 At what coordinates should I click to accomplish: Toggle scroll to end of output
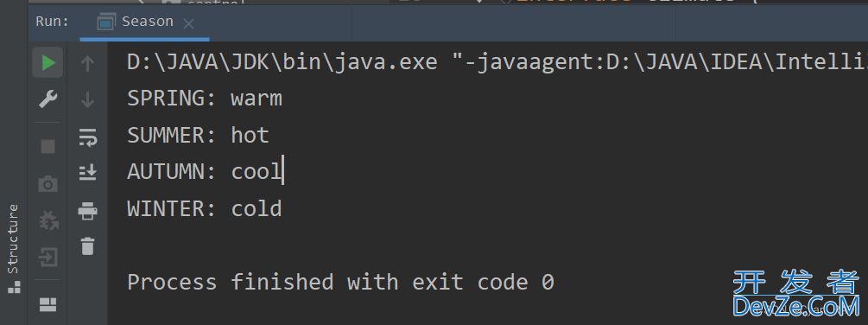87,173
